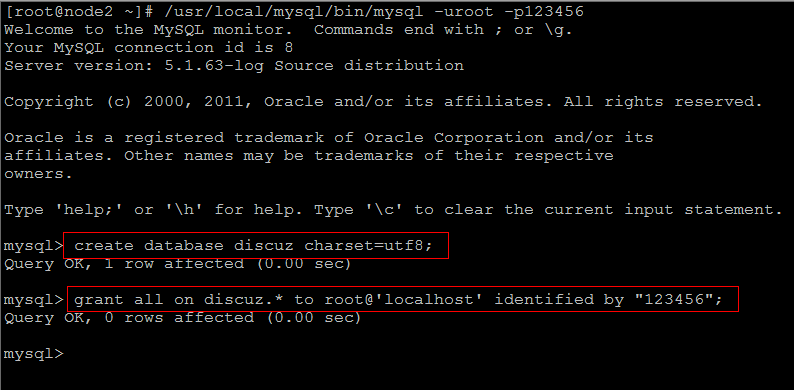Click the 'affiliates. Other names may be trademarks' line
Viewport: 794px width, 390px height.
308,155
